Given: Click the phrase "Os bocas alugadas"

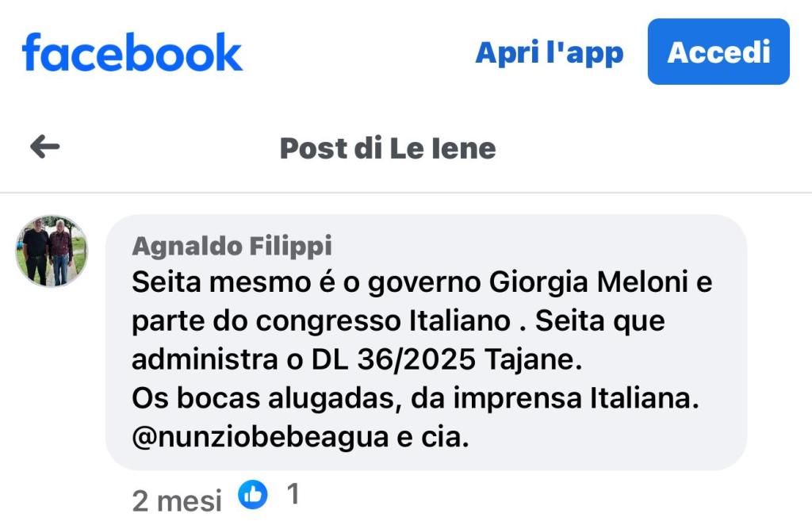Looking at the screenshot, I should pos(263,399).
